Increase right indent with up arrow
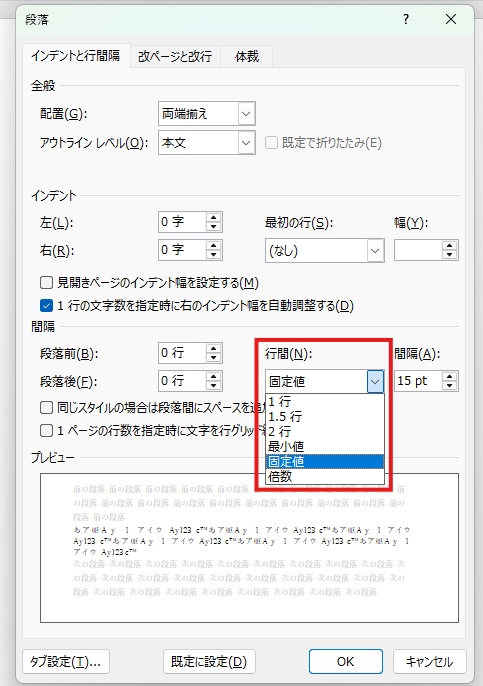The width and height of the screenshot is (483, 686). pyautogui.click(x=214, y=245)
